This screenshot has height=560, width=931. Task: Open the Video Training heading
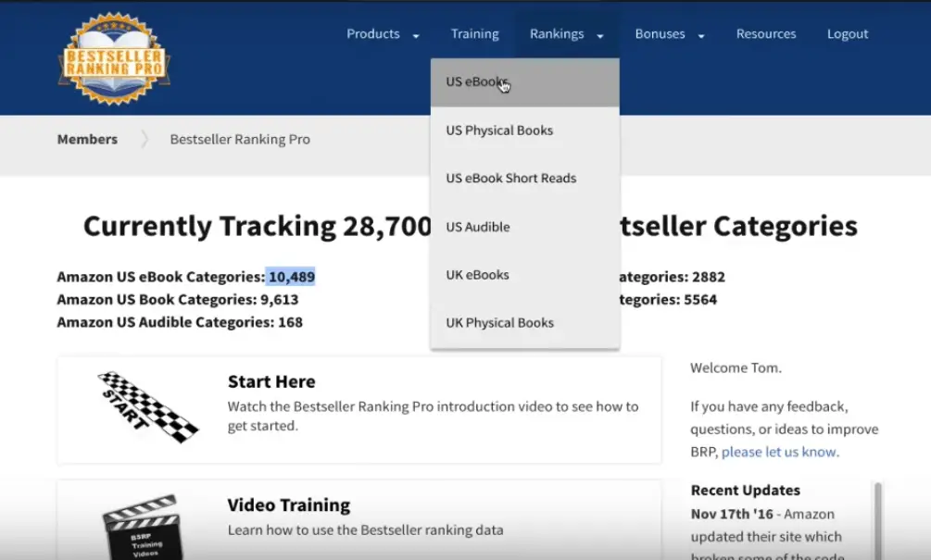288,504
